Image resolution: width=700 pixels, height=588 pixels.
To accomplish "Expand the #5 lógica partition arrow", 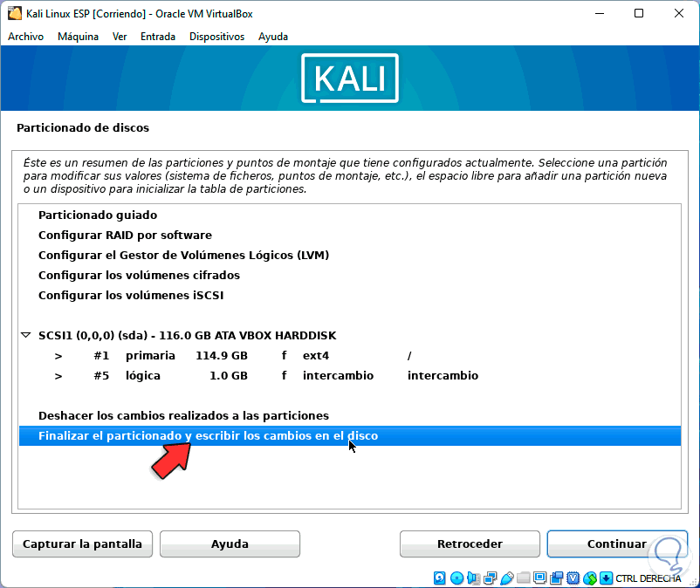I will click(58, 376).
